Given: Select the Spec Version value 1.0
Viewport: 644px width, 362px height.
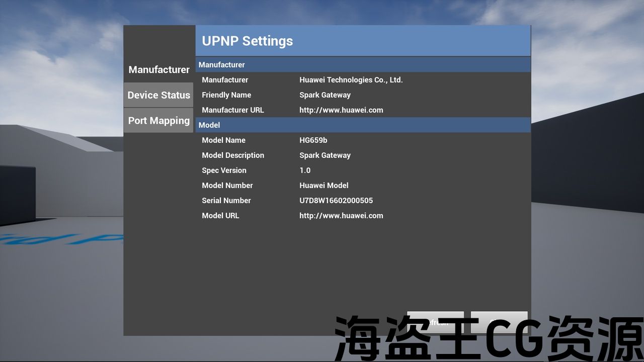Looking at the screenshot, I should tap(305, 170).
